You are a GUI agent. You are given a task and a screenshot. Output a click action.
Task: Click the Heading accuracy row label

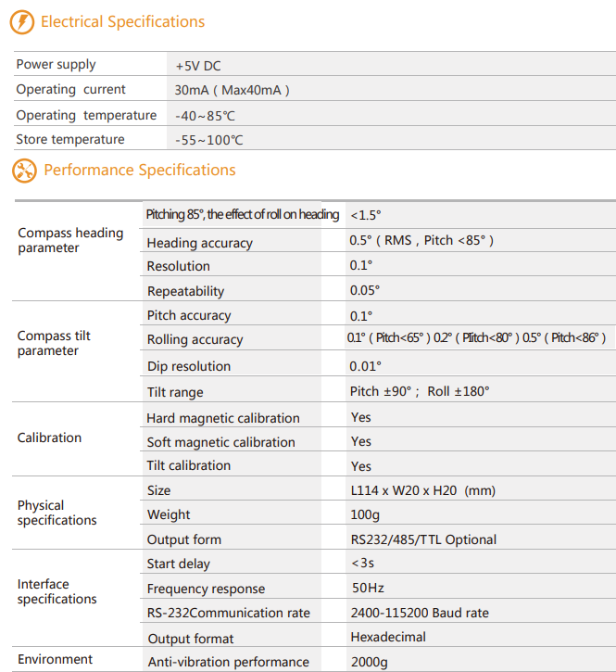click(199, 243)
